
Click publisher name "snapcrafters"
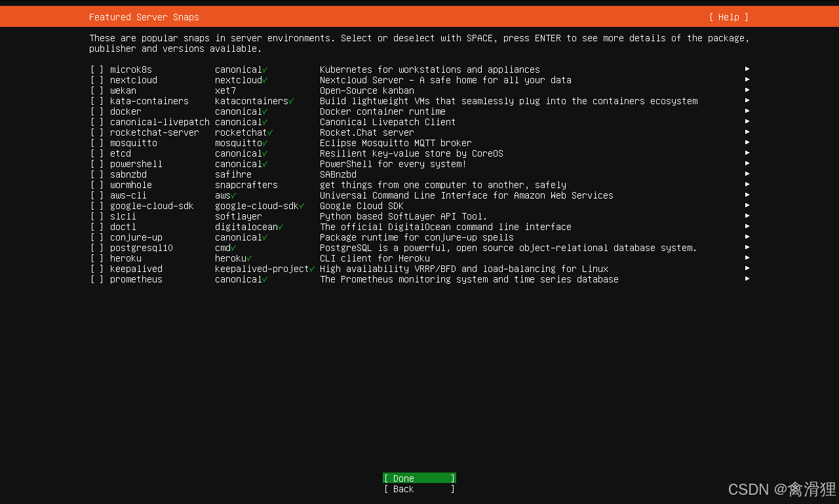[246, 185]
